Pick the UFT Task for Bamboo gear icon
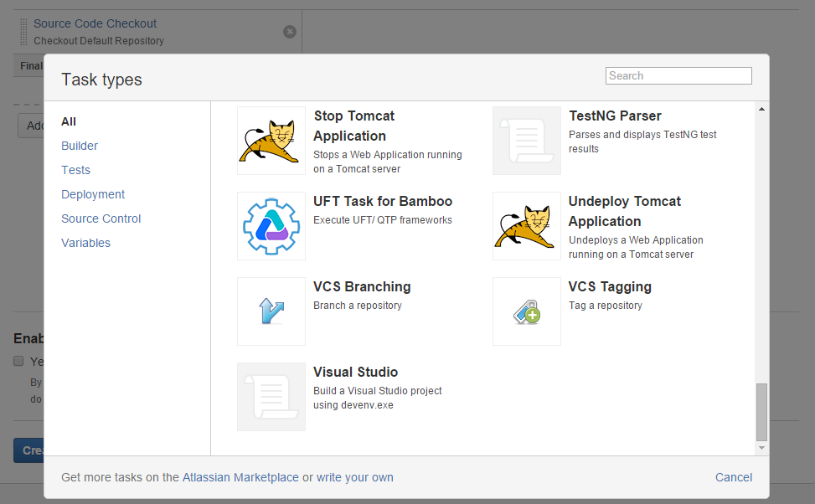815x504 pixels. click(x=271, y=226)
